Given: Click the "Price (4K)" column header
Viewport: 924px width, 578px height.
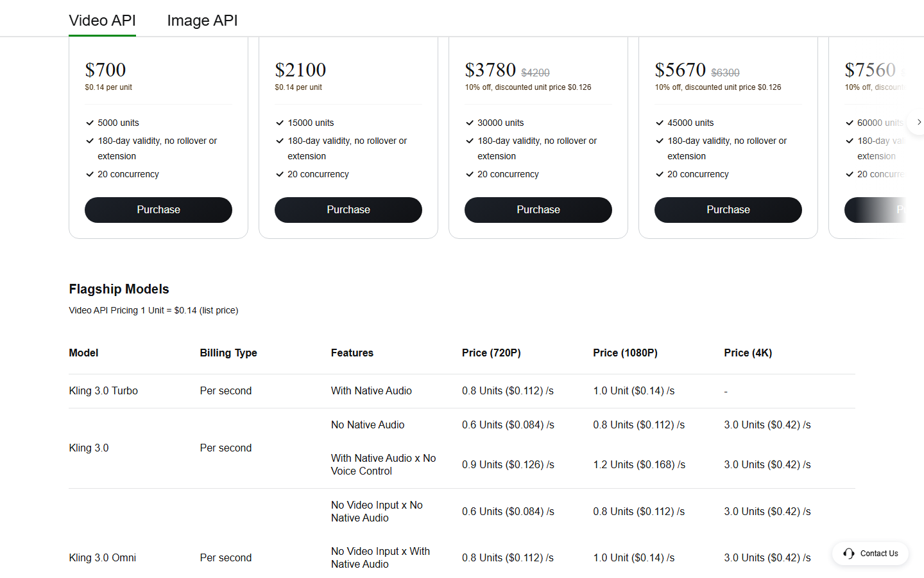Looking at the screenshot, I should (x=748, y=353).
